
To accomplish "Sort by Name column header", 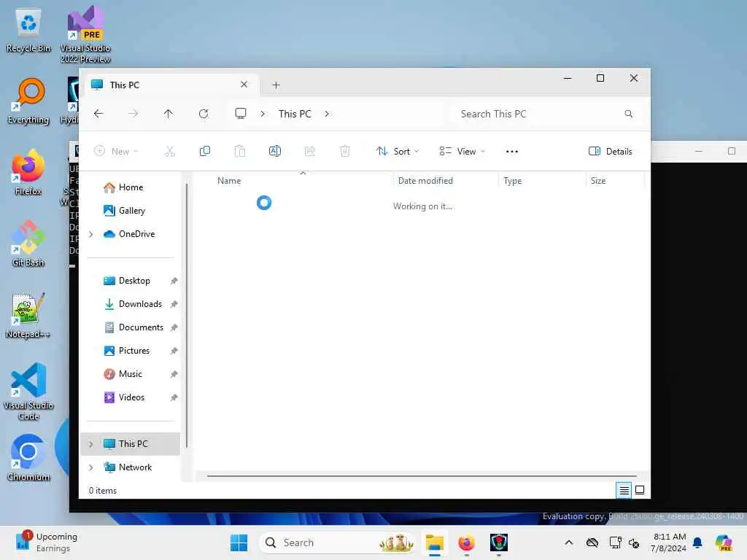I will tap(229, 181).
